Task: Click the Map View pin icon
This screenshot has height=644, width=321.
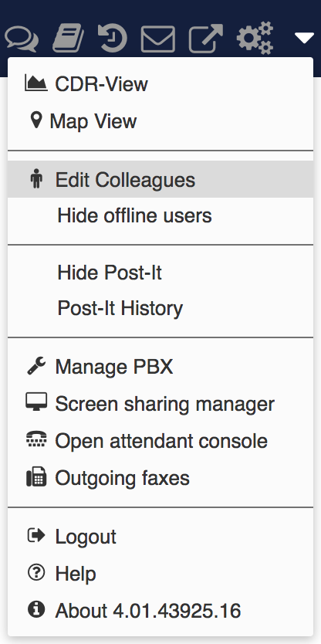Action: [36, 120]
